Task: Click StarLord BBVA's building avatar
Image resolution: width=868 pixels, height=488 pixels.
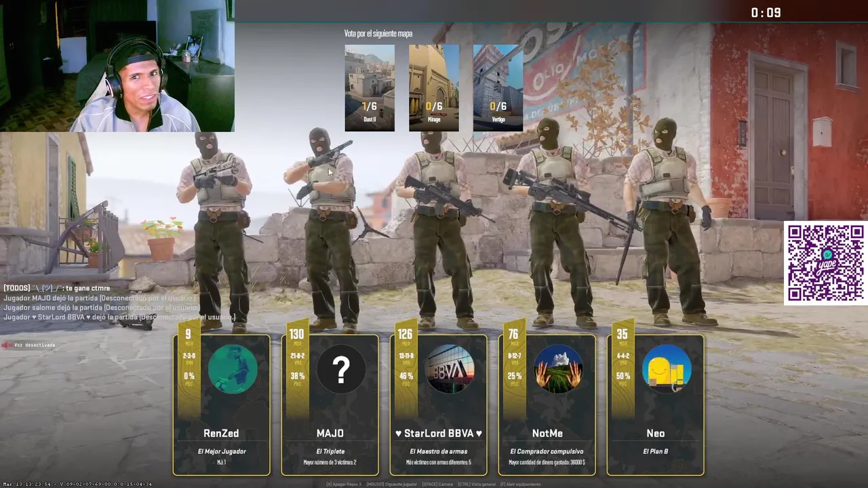Action: click(x=450, y=369)
